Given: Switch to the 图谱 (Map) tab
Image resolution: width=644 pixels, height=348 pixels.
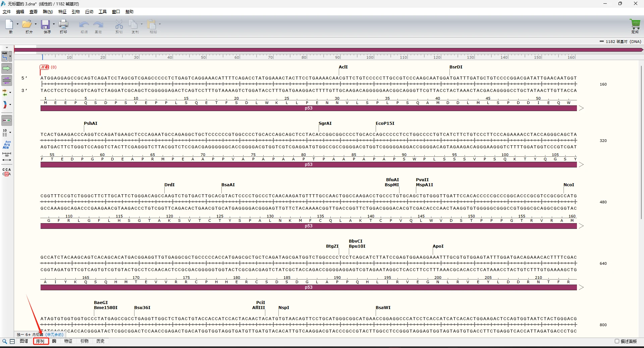Looking at the screenshot, I should [24, 341].
